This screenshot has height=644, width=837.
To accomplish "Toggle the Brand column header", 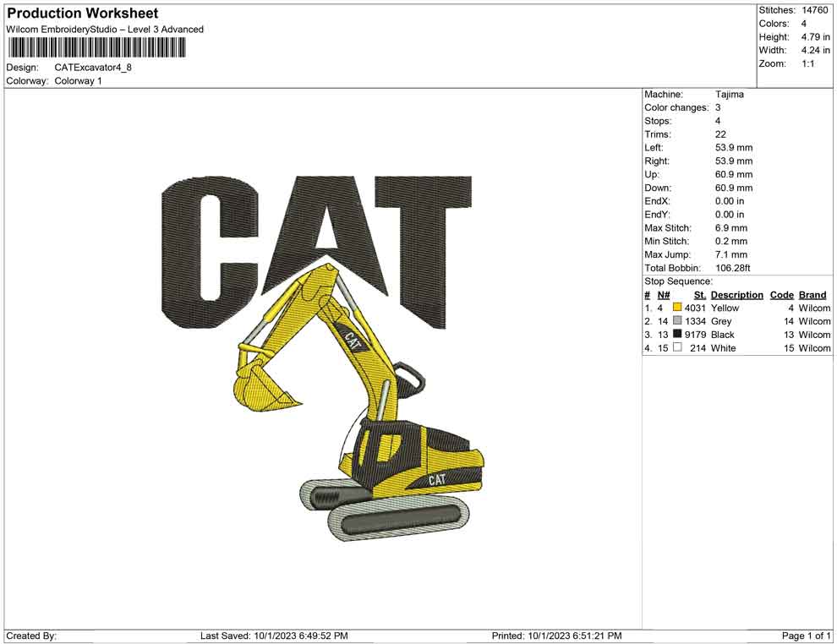I will pos(812,294).
